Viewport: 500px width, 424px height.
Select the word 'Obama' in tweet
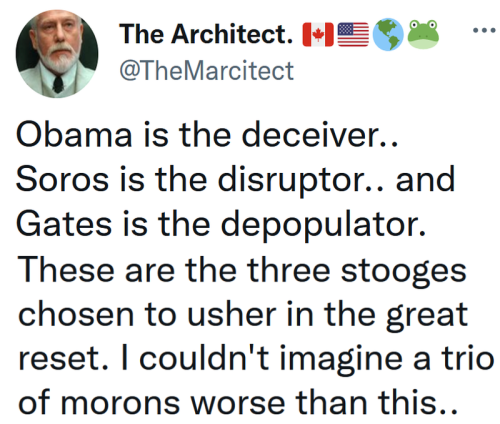pos(74,135)
